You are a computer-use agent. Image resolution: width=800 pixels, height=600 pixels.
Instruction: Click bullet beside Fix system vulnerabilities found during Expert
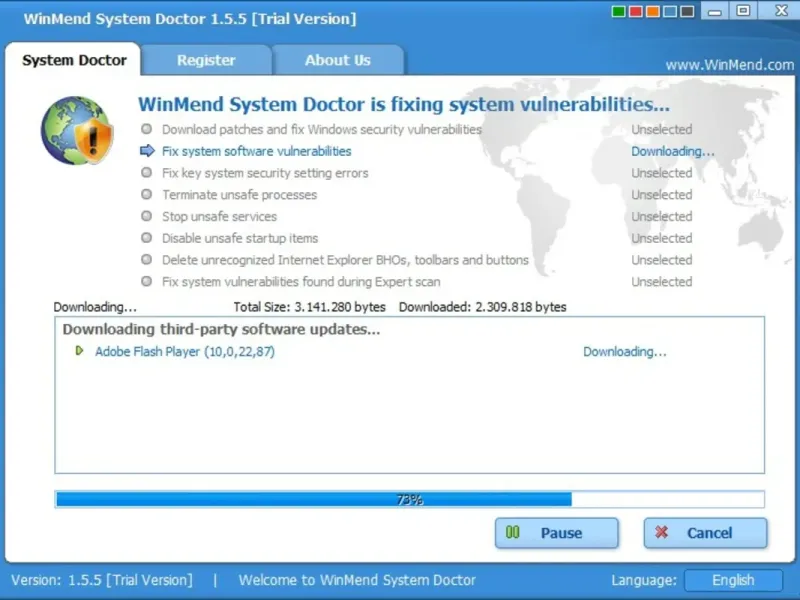[x=146, y=281]
